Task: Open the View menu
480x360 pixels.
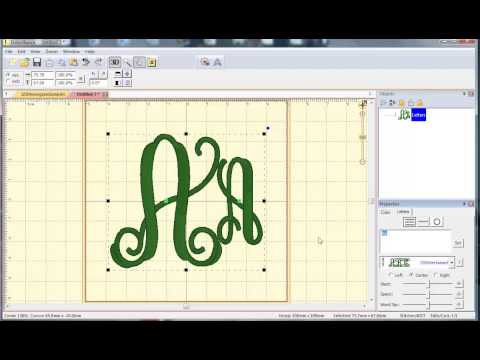Action: 36,52
